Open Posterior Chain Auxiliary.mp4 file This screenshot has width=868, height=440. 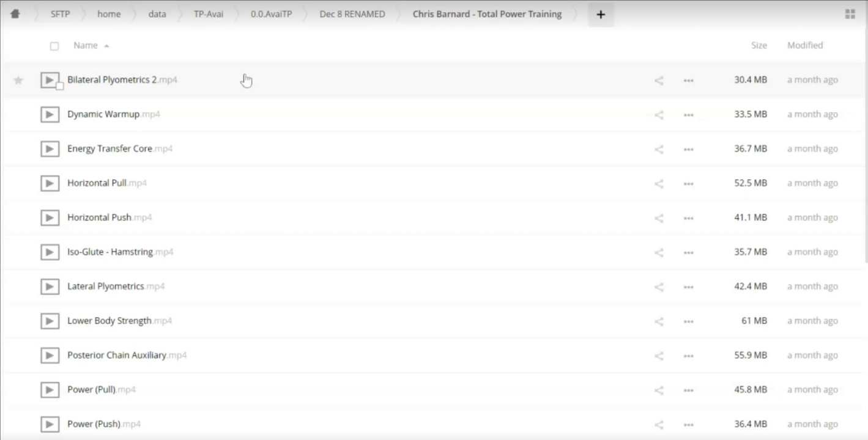127,355
